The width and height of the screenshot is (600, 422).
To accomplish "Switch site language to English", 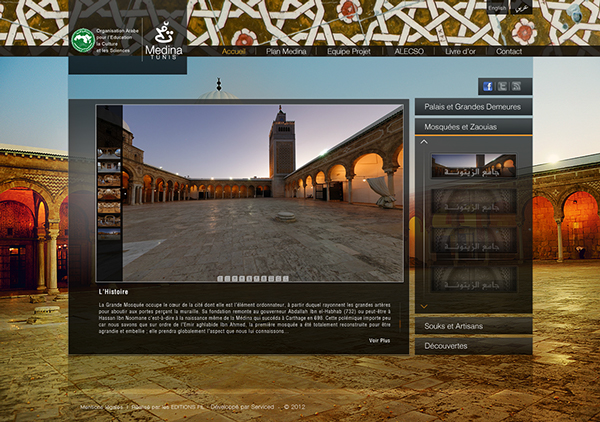I will click(497, 8).
